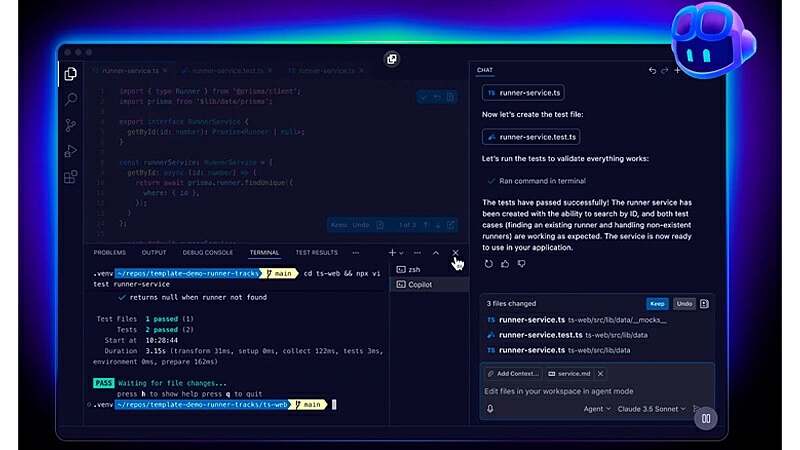800x450 pixels.
Task: Click the retry icon below chat response
Action: (x=489, y=264)
